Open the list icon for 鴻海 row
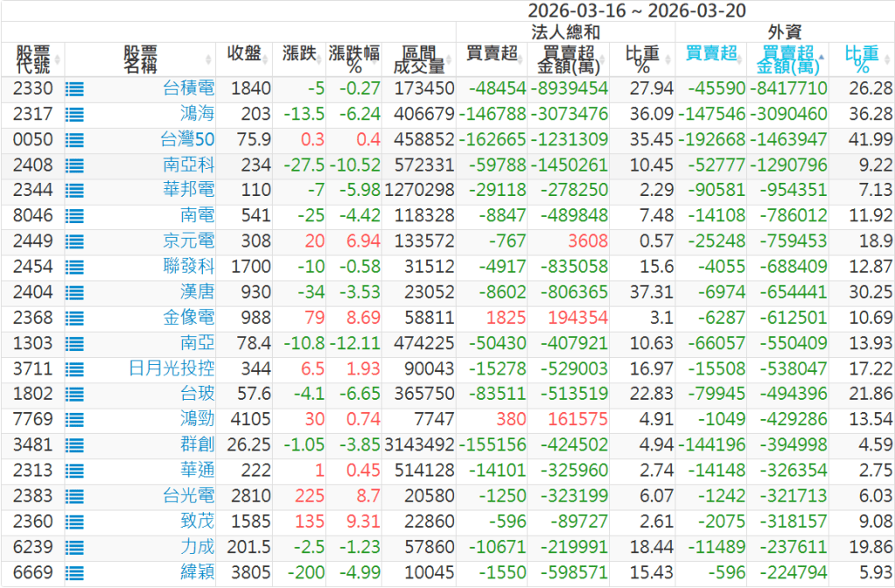This screenshot has height=588, width=895. pyautogui.click(x=75, y=114)
